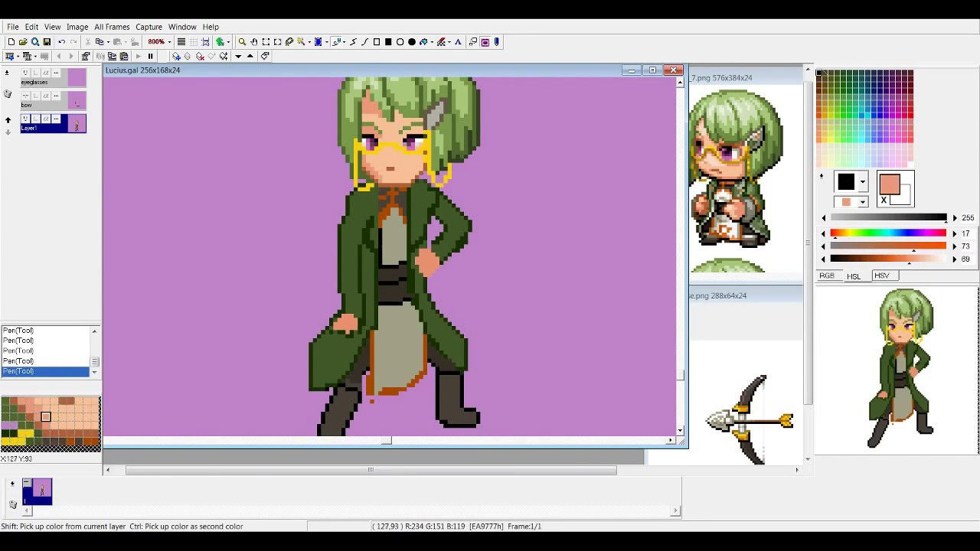This screenshot has height=551, width=980.
Task: Click the Add layer down-arrow icon
Action: (7, 73)
